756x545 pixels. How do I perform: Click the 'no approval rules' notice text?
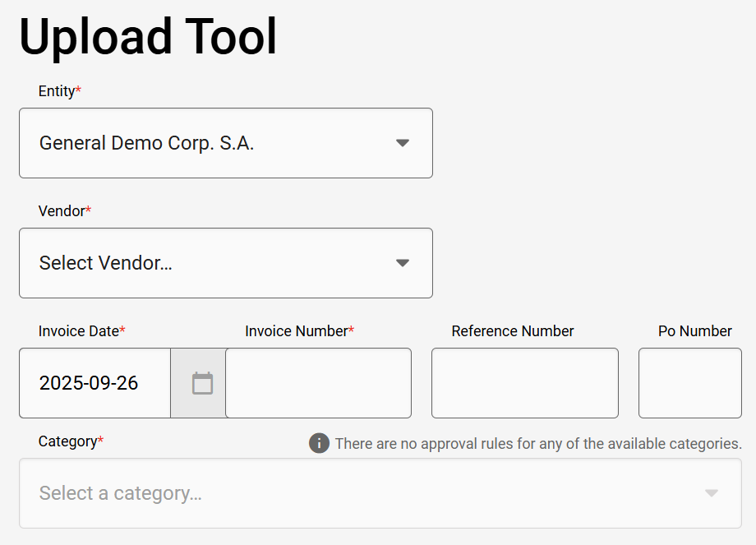(x=538, y=444)
